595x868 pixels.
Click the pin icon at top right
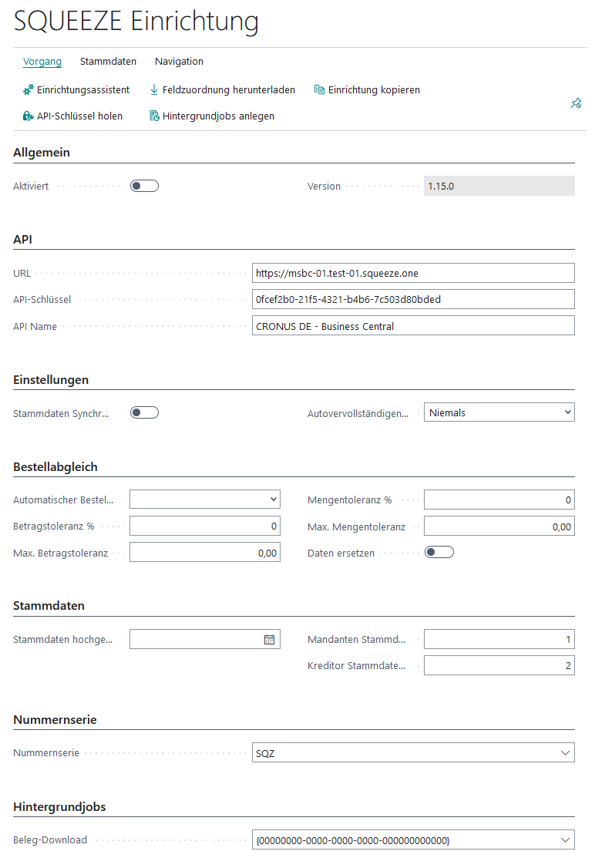pos(576,103)
